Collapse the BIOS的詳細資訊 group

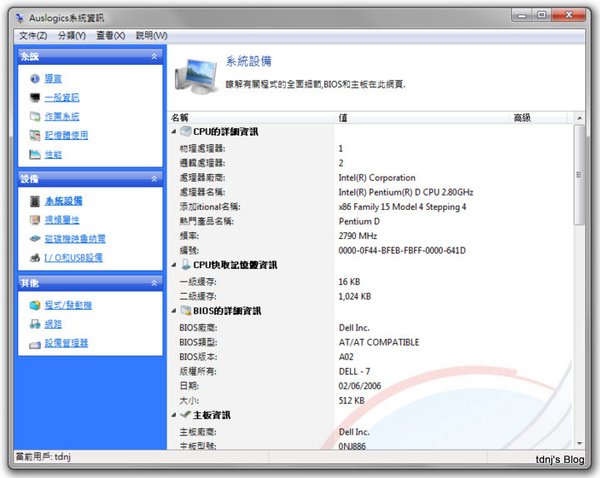[174, 310]
